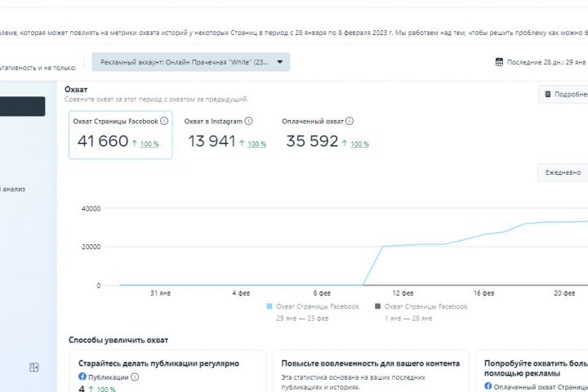Click Facebook icon beside Оплаченный охват Страницы
This screenshot has height=392, width=588.
(488, 388)
